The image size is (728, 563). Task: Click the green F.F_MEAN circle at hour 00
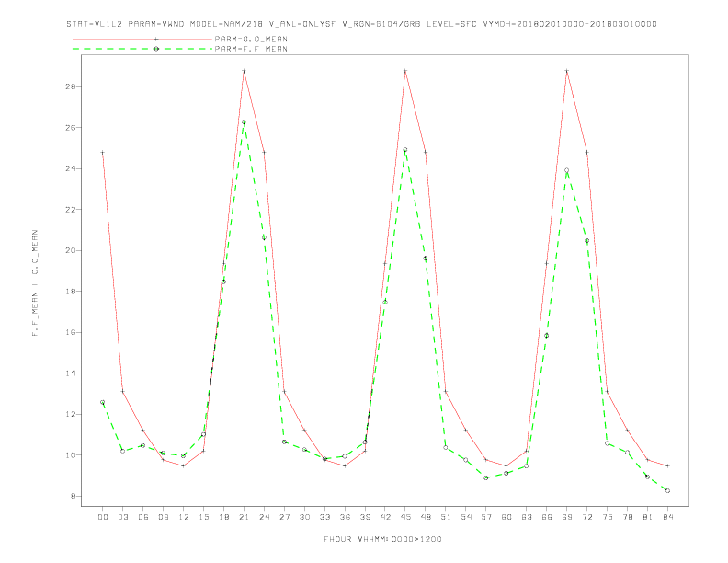point(103,402)
